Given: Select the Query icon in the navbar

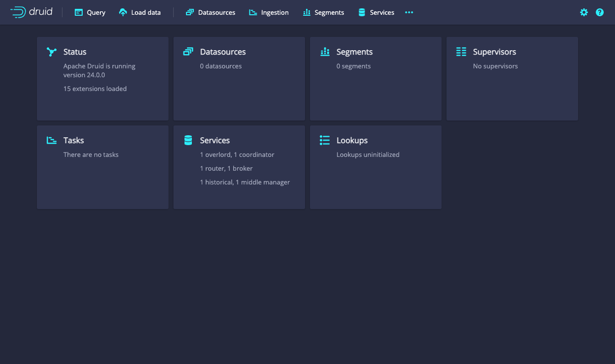Looking at the screenshot, I should tap(79, 12).
